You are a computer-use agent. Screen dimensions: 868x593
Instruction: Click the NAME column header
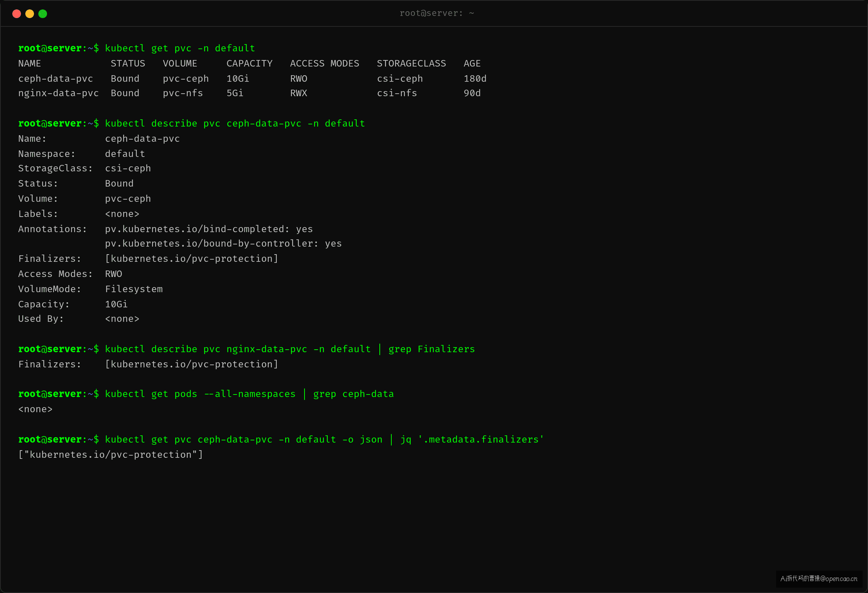(30, 64)
